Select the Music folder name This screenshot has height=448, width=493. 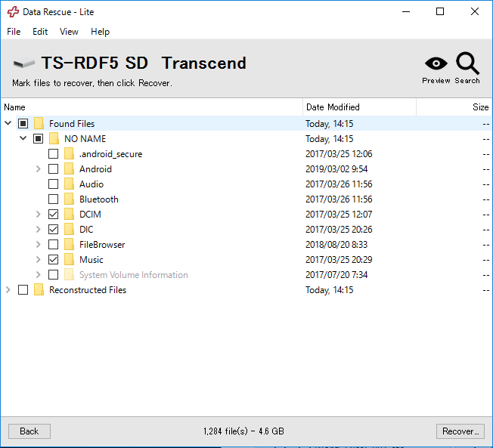[x=91, y=259]
